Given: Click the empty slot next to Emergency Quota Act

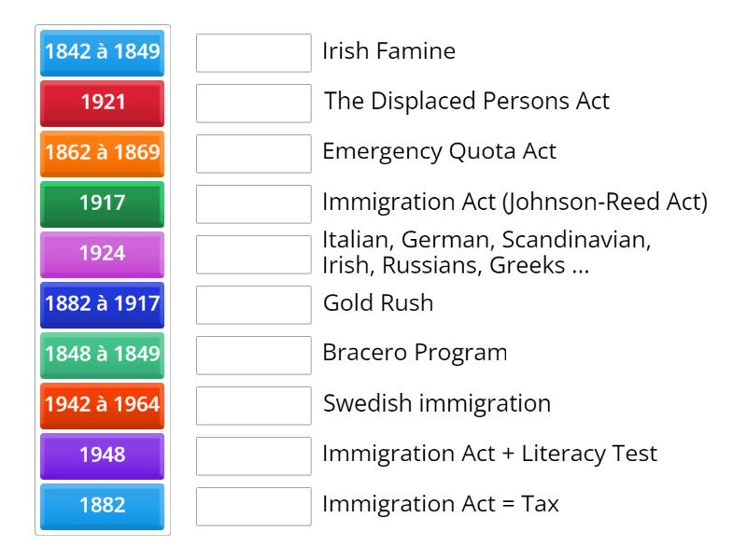Looking at the screenshot, I should tap(254, 154).
